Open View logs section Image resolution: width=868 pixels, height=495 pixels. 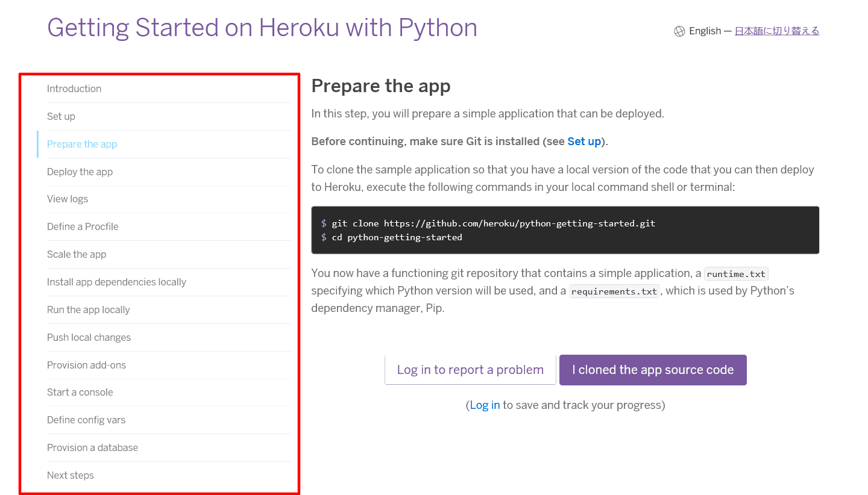click(x=68, y=199)
